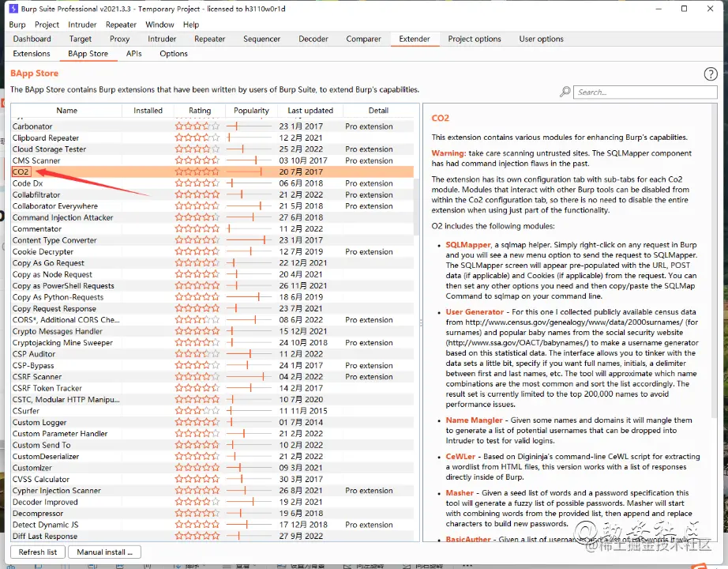Select Copy As Go Request
728x569 pixels.
[x=212, y=263]
